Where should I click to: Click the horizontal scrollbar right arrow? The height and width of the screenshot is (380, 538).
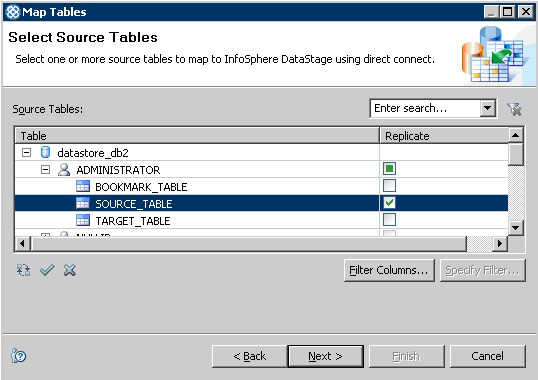500,244
